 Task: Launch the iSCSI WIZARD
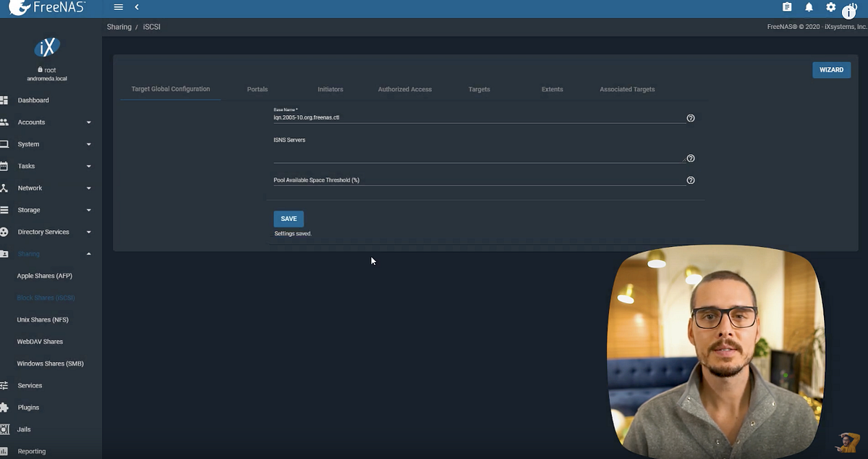tap(831, 70)
